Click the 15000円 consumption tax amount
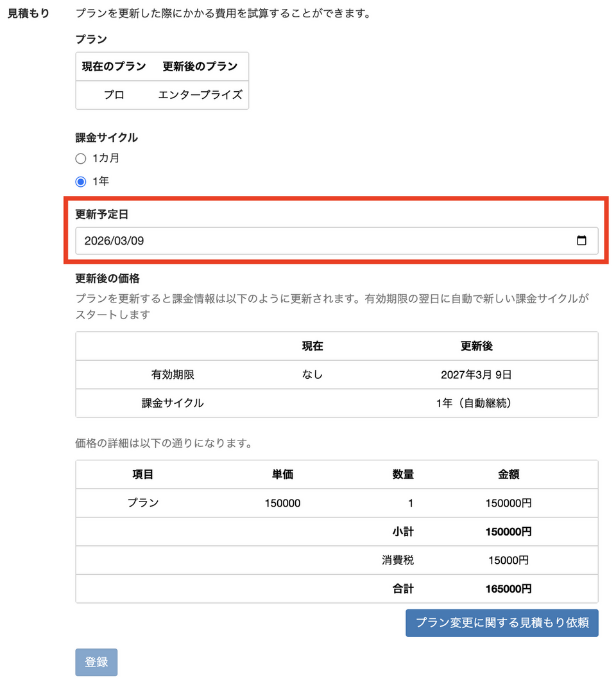Viewport: 616px width, 680px height. [508, 561]
